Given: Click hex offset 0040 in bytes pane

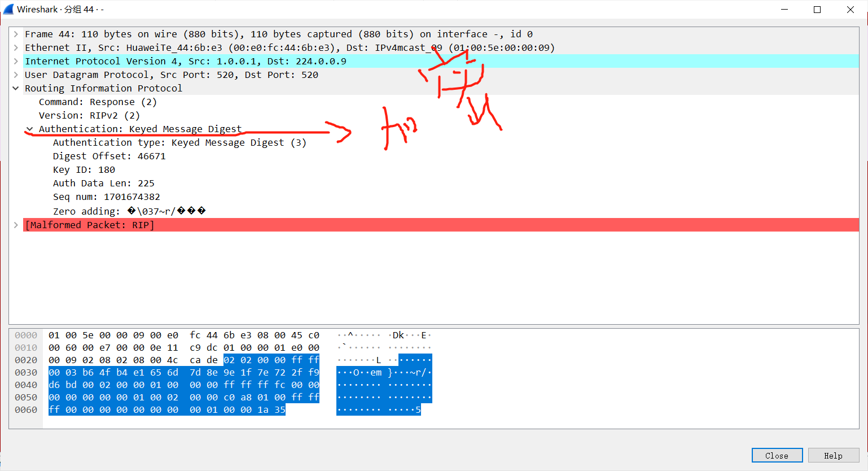Looking at the screenshot, I should point(26,385).
